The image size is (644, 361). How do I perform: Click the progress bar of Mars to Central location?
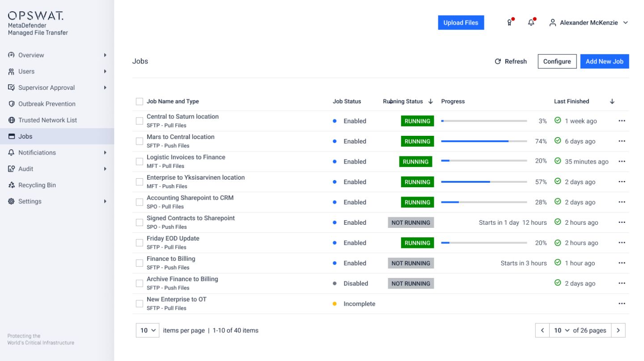point(484,141)
